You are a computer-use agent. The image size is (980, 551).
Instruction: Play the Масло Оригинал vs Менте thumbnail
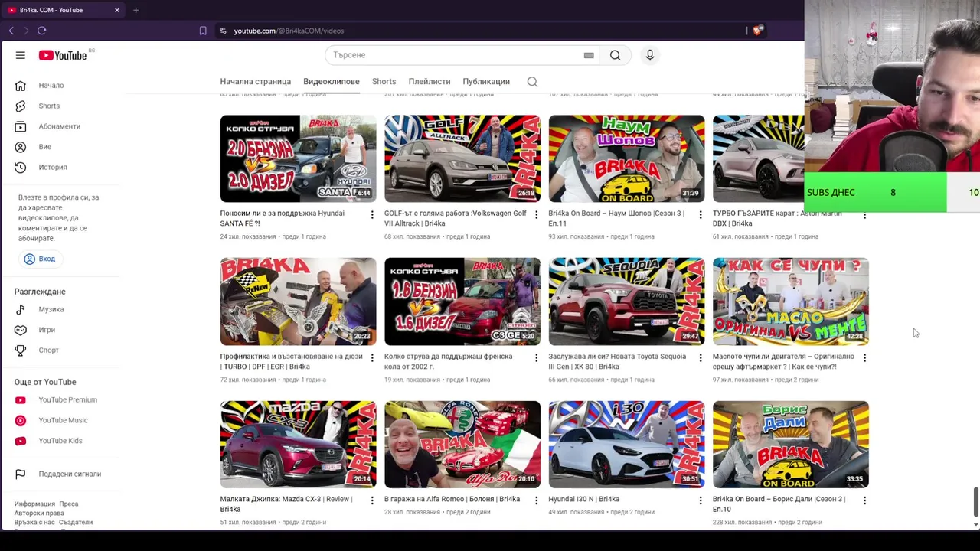[x=791, y=302]
